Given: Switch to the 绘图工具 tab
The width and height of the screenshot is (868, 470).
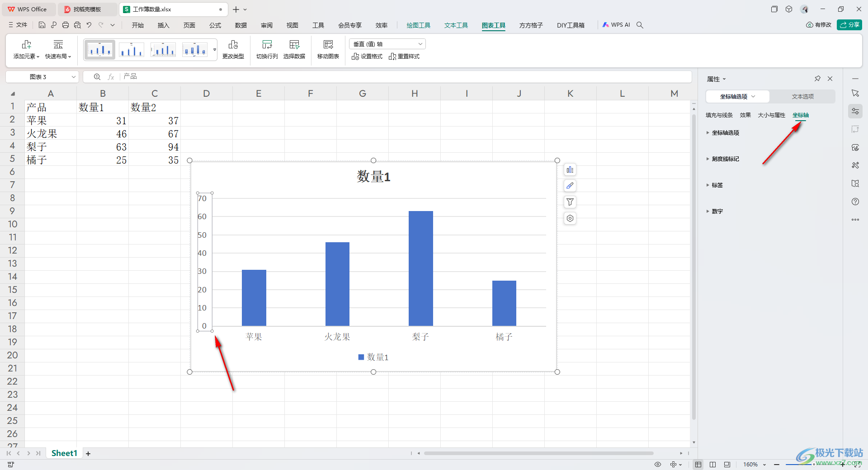Looking at the screenshot, I should [x=419, y=25].
